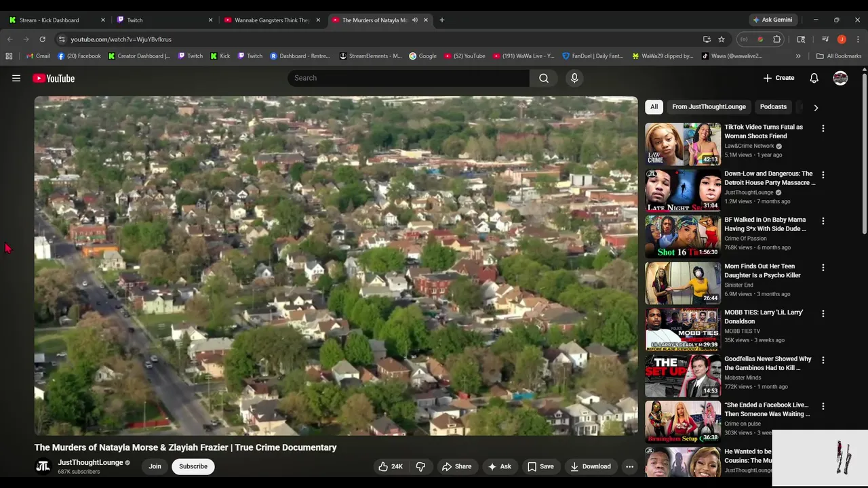Reload the page with the refresh icon
This screenshot has height=488, width=868.
point(42,39)
